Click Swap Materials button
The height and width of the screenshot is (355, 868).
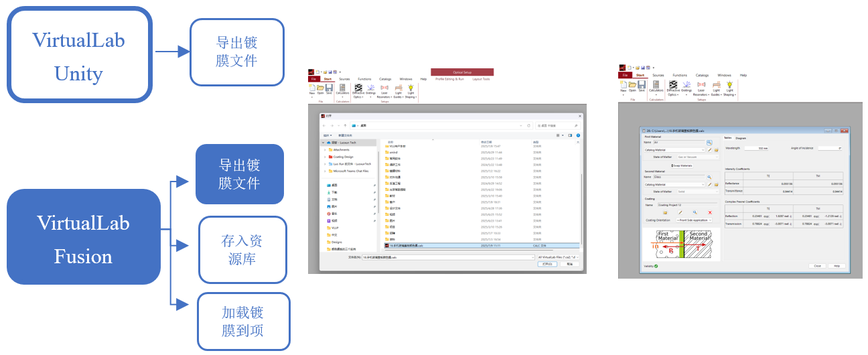point(682,165)
